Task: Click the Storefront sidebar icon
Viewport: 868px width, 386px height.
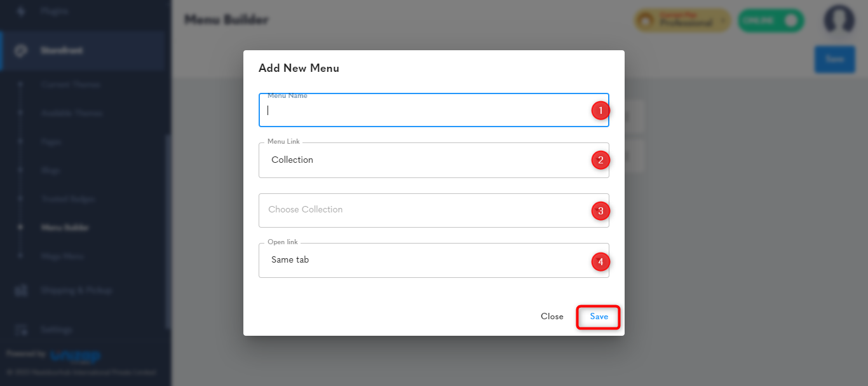Action: [x=21, y=50]
